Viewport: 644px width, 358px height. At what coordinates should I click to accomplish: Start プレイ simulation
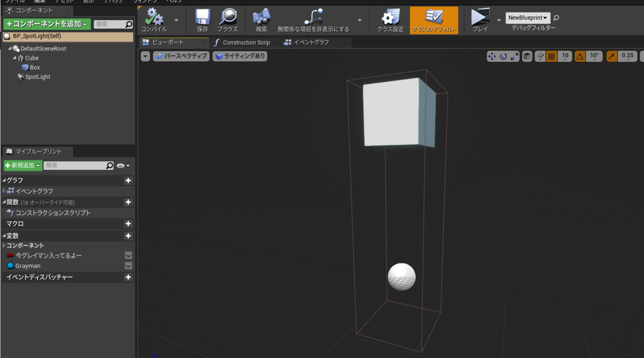480,21
